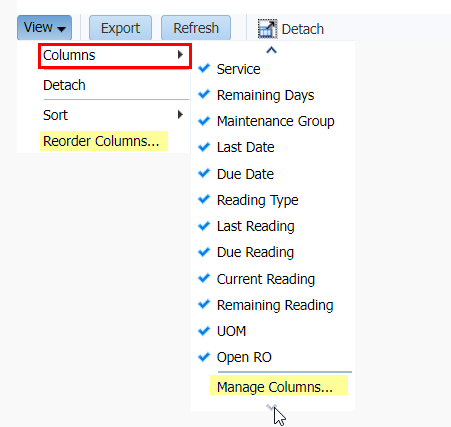Click the Refresh button
451x427 pixels.
pyautogui.click(x=196, y=28)
